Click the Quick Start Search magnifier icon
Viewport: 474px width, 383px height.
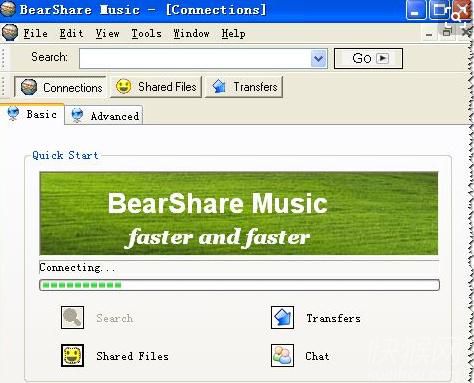[x=72, y=318]
